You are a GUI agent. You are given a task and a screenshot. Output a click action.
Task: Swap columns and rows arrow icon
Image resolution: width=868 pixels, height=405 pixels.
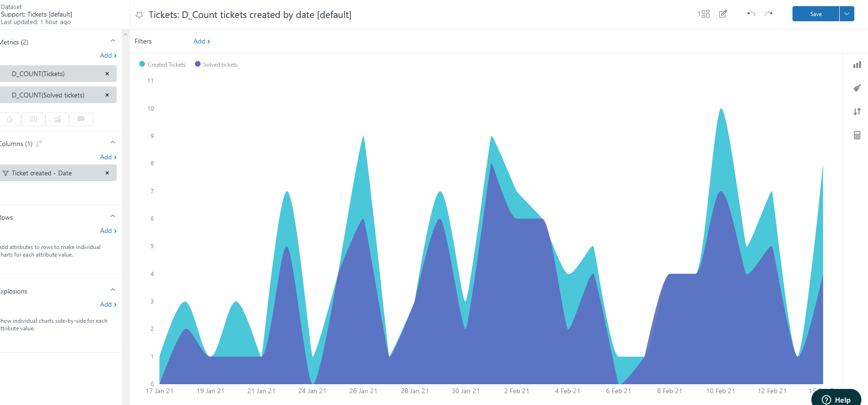point(39,143)
